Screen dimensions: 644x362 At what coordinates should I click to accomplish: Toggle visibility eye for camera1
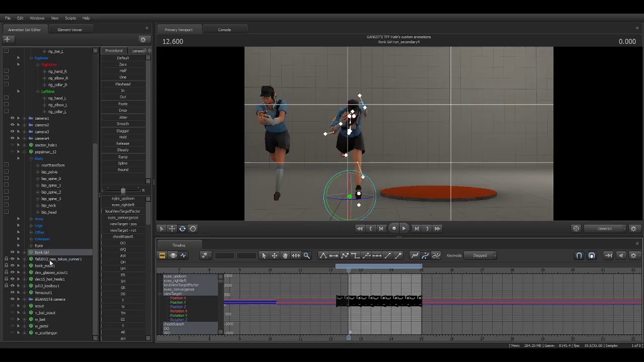point(13,118)
